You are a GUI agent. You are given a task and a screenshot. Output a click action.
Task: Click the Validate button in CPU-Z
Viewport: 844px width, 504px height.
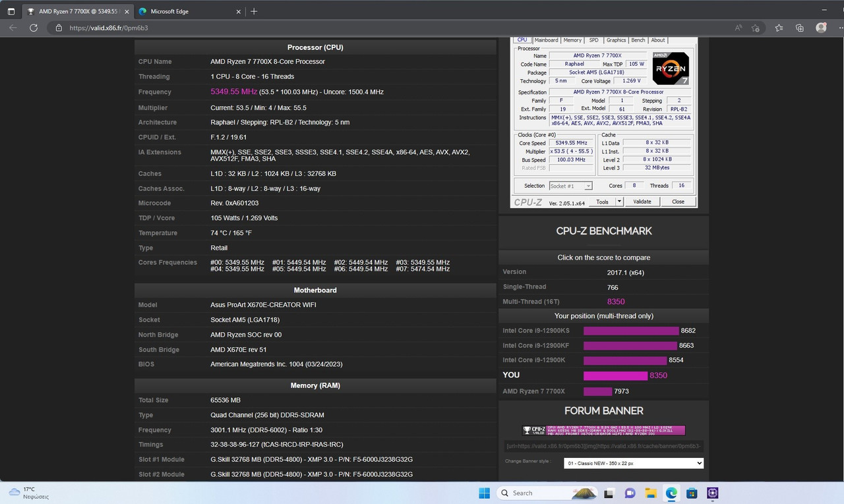click(642, 202)
